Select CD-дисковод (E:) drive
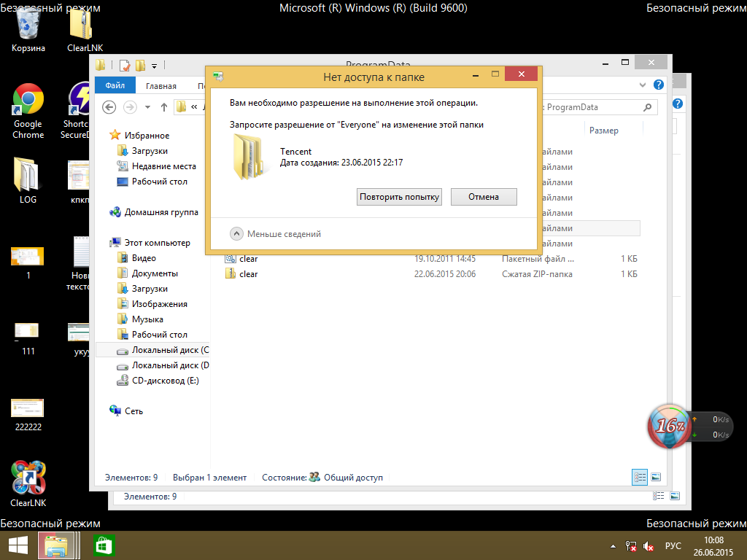This screenshot has height=560, width=747. [158, 381]
